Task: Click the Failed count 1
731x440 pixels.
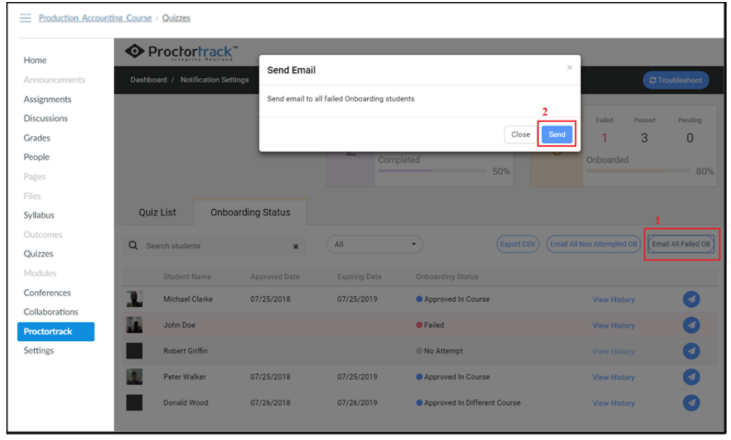Action: (x=604, y=138)
